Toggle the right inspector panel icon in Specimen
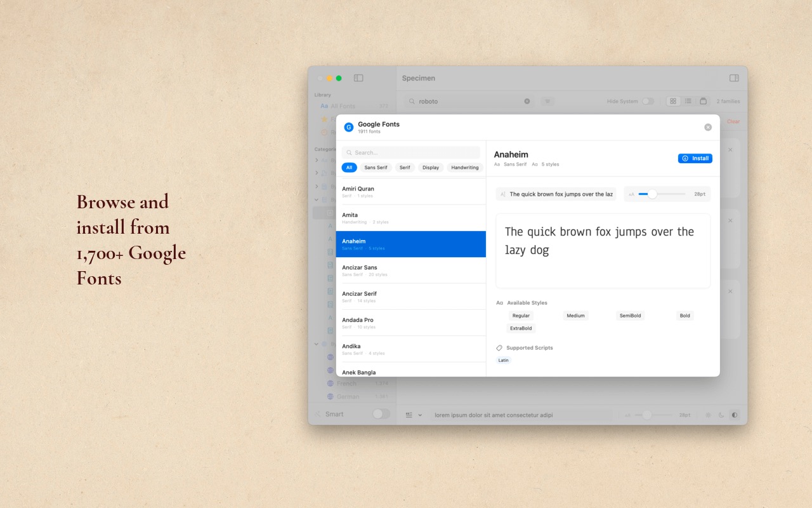Screen dimensions: 812x508 pos(734,78)
